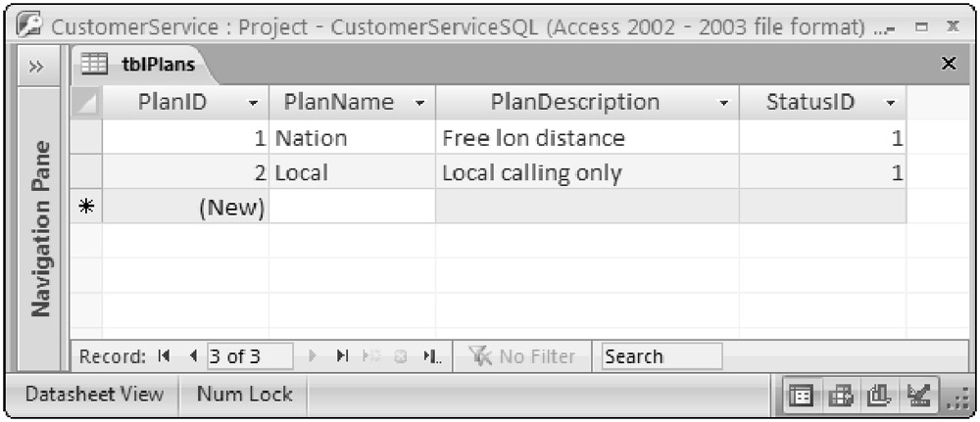Screen dimensions: 980x422
Task: Click the No Filter button
Action: 524,356
